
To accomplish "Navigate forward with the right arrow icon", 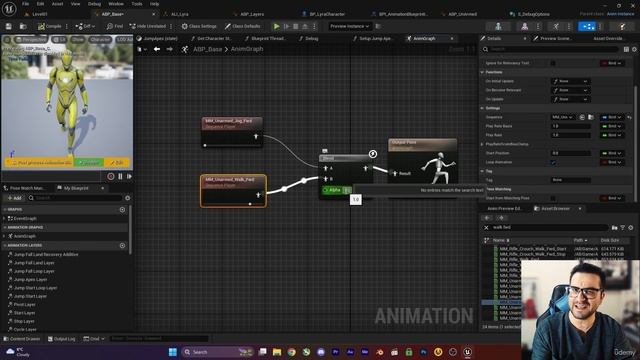I will click(169, 49).
